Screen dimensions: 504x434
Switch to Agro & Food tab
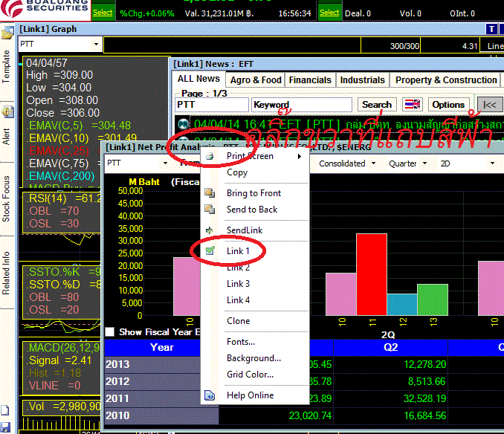[256, 80]
